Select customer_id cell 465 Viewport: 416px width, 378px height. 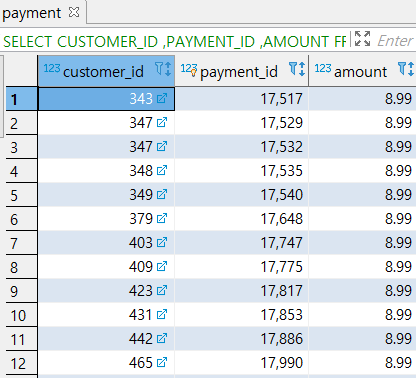(106, 363)
